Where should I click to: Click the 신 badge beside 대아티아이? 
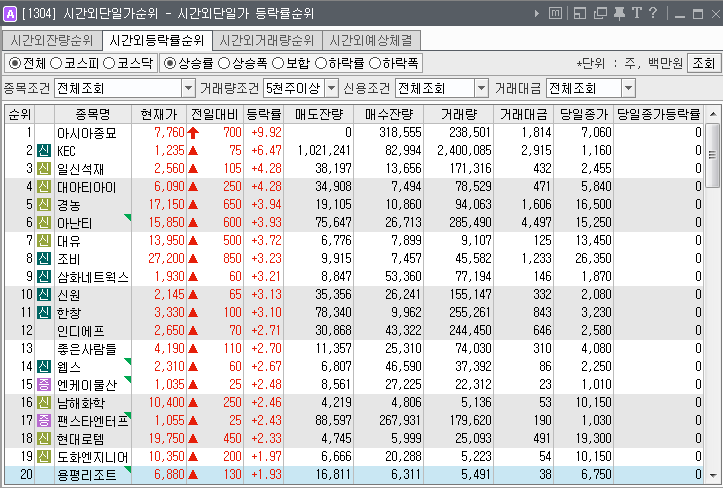[x=44, y=186]
